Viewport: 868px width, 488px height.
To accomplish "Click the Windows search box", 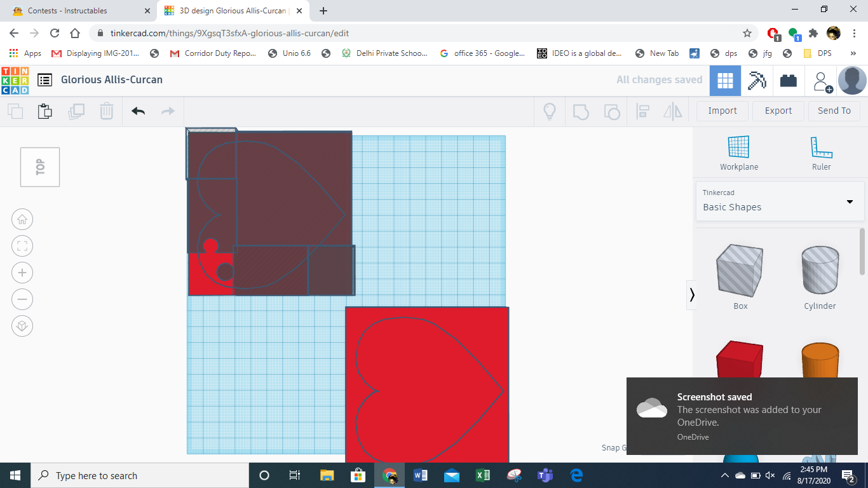I will 140,475.
